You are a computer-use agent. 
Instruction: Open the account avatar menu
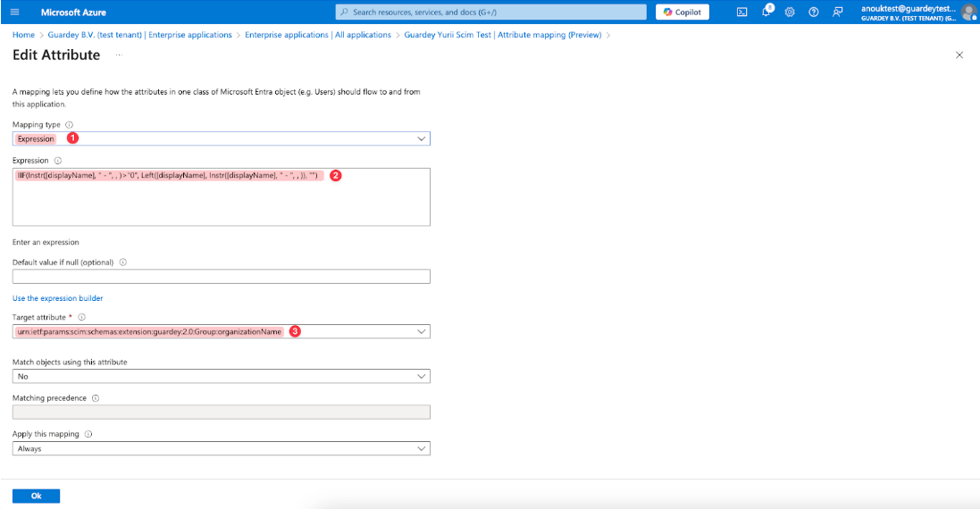click(x=968, y=12)
